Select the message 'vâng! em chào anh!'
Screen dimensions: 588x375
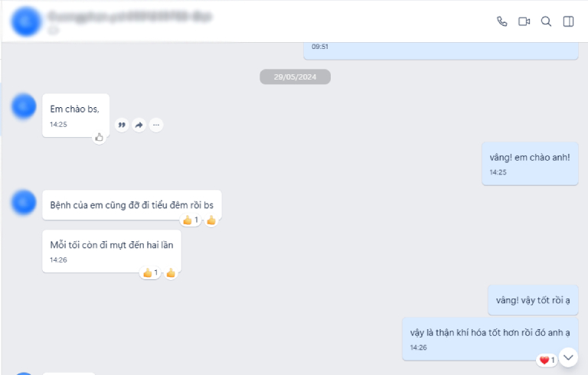pyautogui.click(x=530, y=164)
